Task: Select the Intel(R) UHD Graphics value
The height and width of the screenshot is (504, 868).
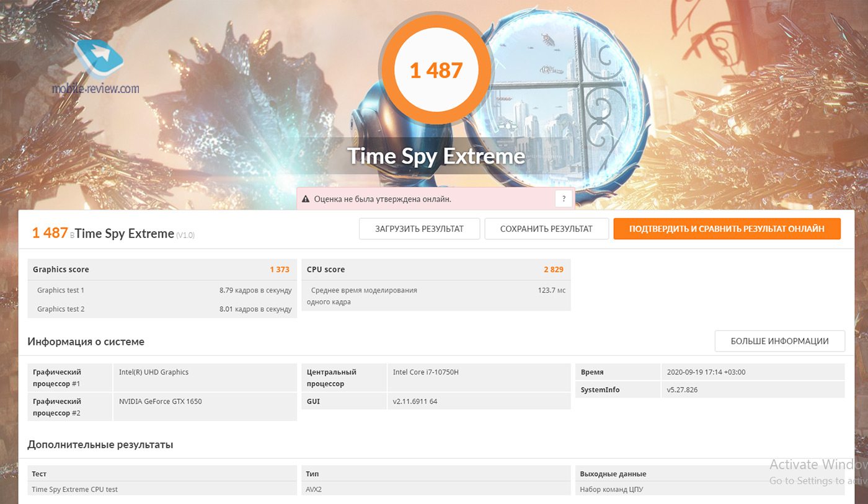Action: click(x=154, y=372)
